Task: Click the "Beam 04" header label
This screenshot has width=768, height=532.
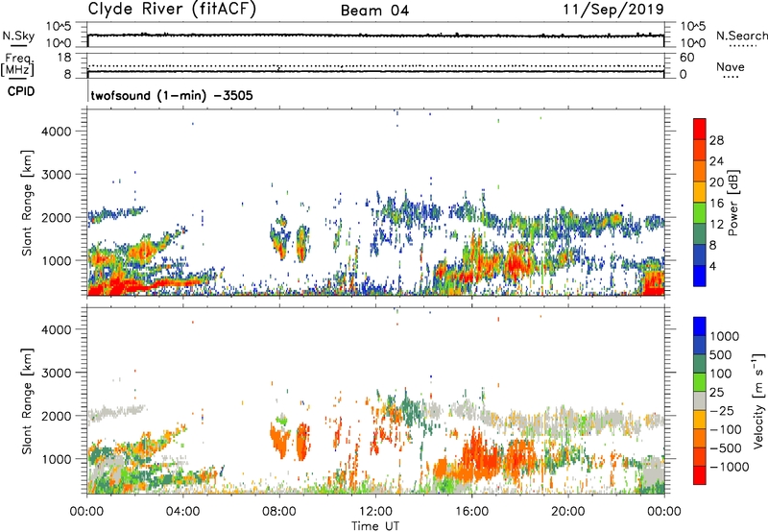Action: [374, 11]
